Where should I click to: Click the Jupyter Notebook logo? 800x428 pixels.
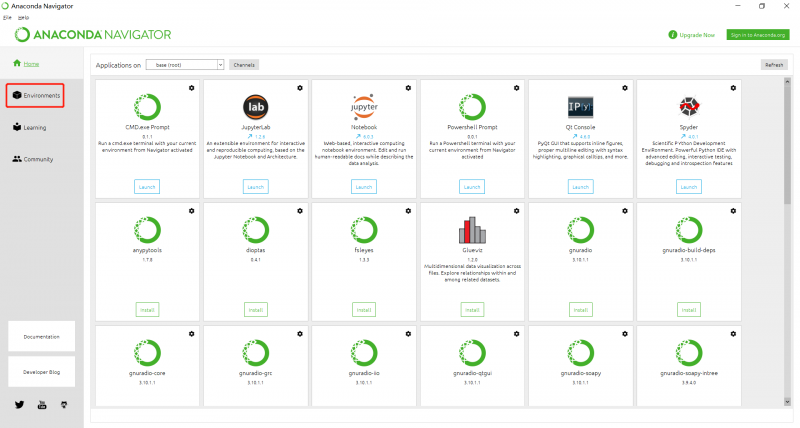364,107
